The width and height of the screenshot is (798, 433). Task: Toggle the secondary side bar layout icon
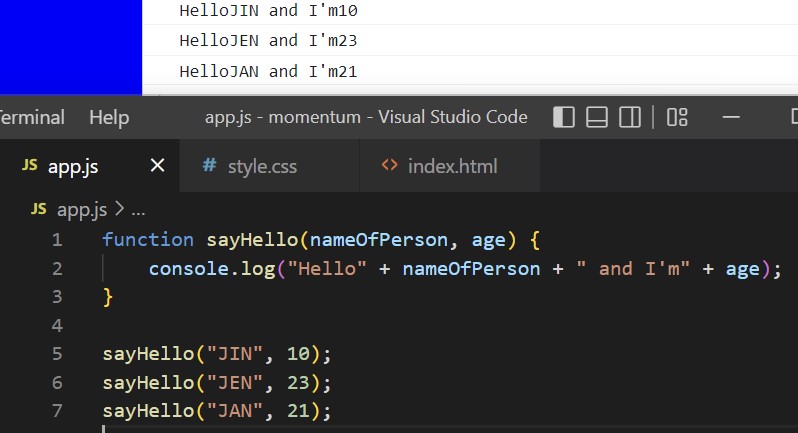click(x=630, y=117)
